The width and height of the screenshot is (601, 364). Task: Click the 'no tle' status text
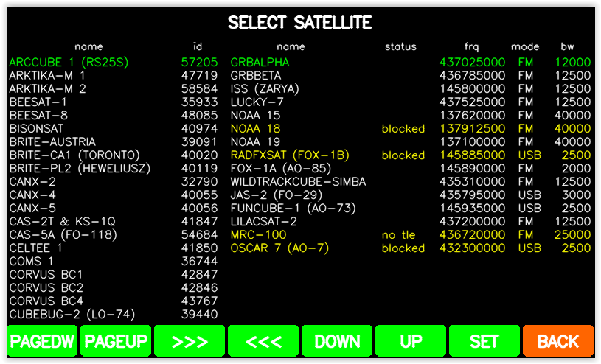pos(399,234)
